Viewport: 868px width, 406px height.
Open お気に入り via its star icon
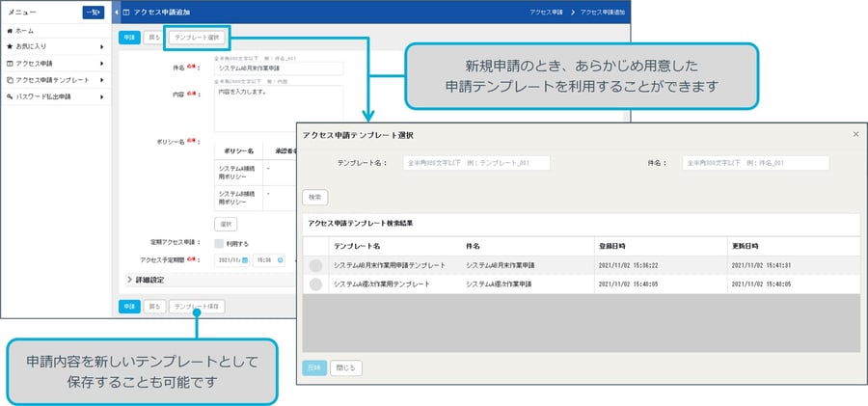pyautogui.click(x=10, y=47)
